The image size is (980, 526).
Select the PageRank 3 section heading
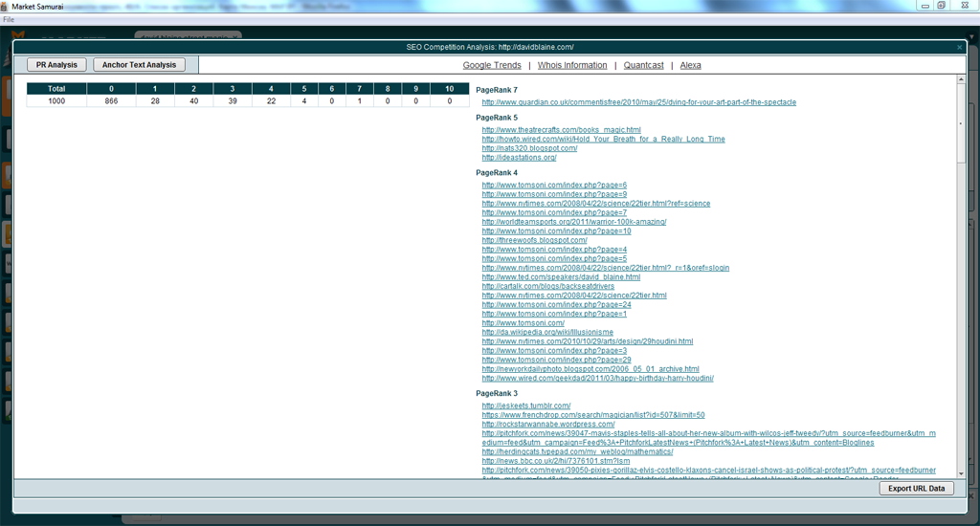click(497, 394)
